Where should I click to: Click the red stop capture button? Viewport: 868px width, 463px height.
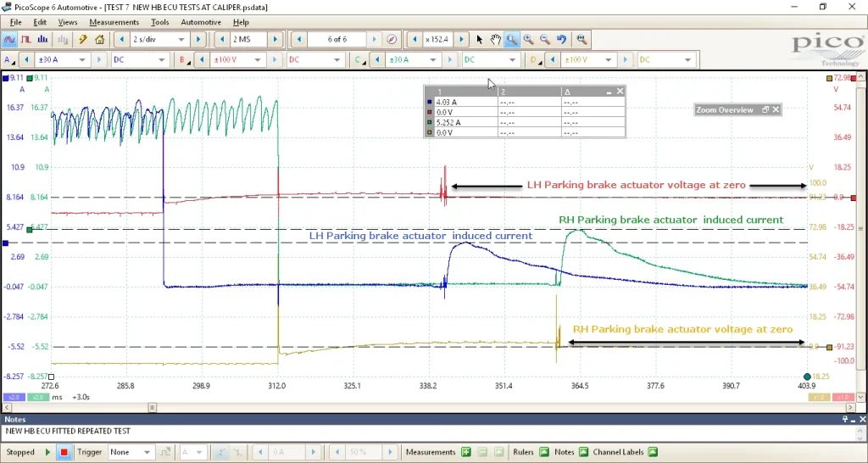(x=64, y=452)
